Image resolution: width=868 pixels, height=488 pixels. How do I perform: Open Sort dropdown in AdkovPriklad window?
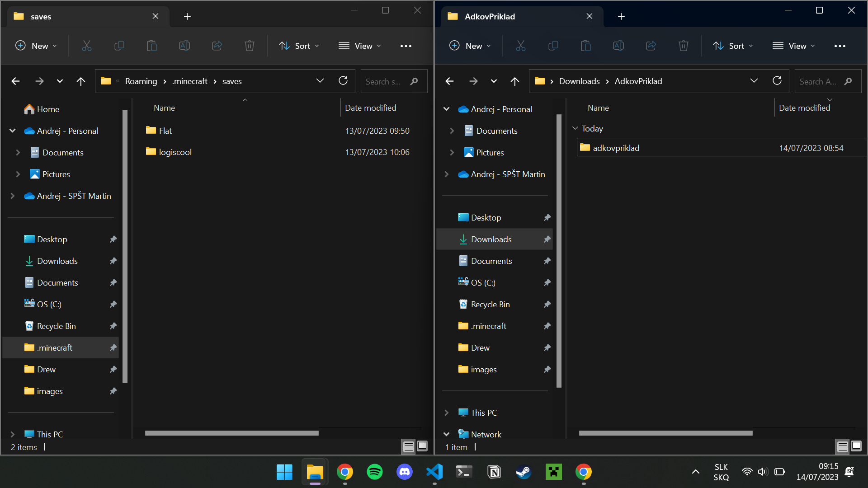[733, 46]
